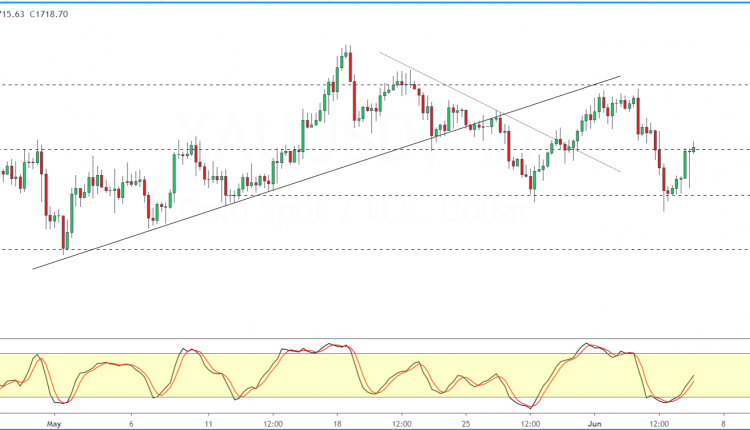Select the 25 date label on the time axis
Image resolution: width=750 pixels, height=430 pixels.
coord(466,424)
